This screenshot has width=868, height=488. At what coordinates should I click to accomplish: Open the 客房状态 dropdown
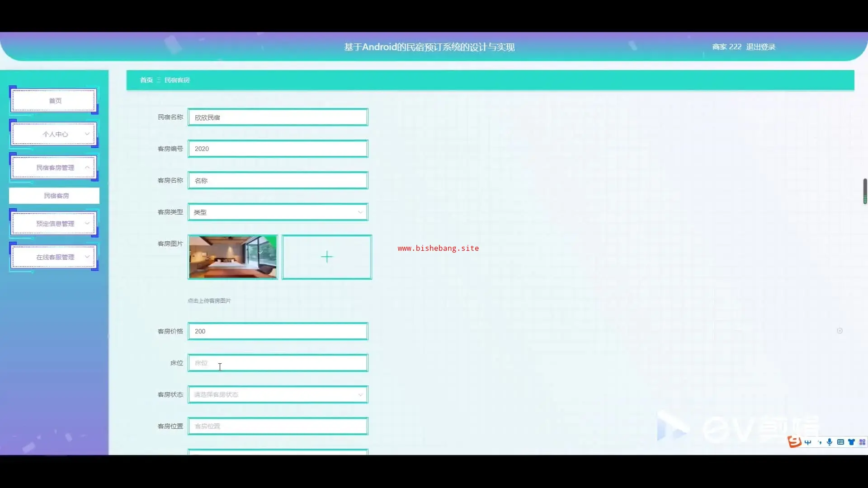(x=278, y=394)
